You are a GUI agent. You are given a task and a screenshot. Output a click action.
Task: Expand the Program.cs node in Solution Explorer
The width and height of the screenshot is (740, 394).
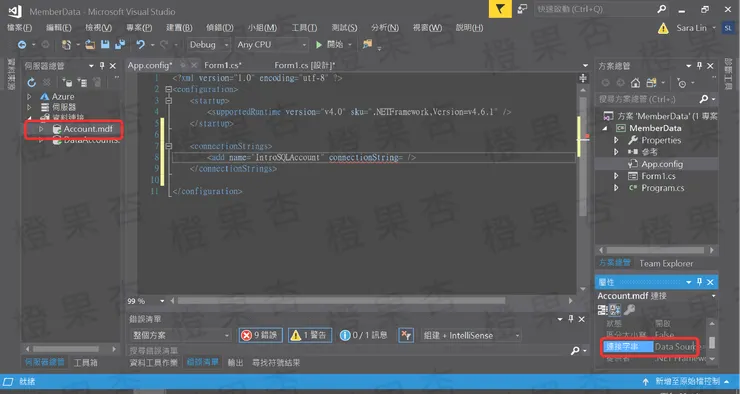(x=616, y=188)
